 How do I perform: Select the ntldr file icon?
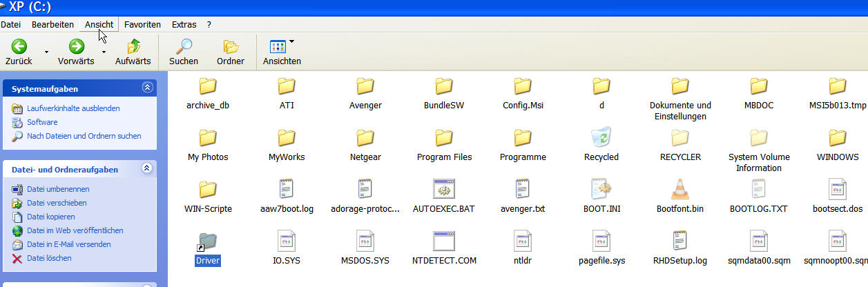coord(523,241)
